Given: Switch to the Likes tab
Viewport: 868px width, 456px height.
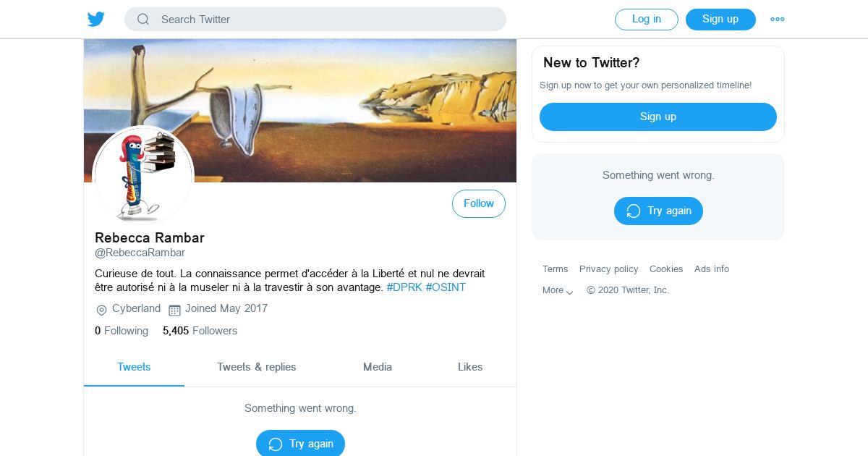Looking at the screenshot, I should (x=470, y=367).
